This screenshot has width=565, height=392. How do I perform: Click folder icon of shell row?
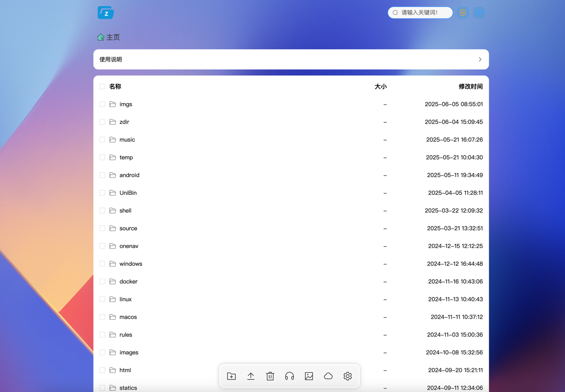click(x=113, y=210)
